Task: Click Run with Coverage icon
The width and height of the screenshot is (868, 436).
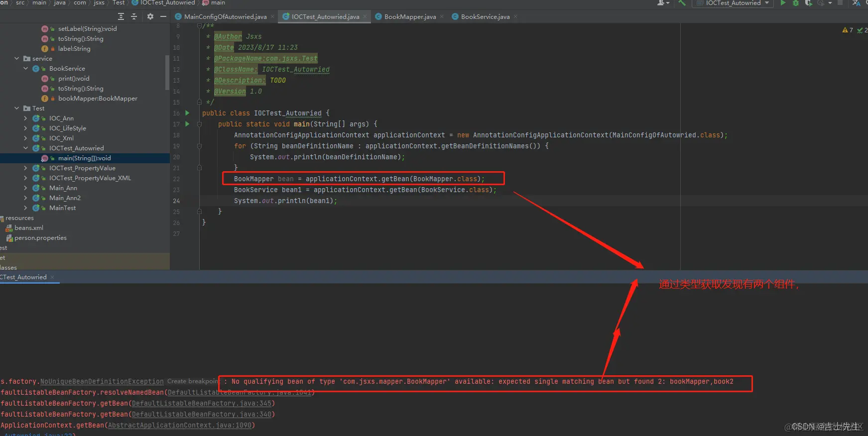Action: coord(808,3)
